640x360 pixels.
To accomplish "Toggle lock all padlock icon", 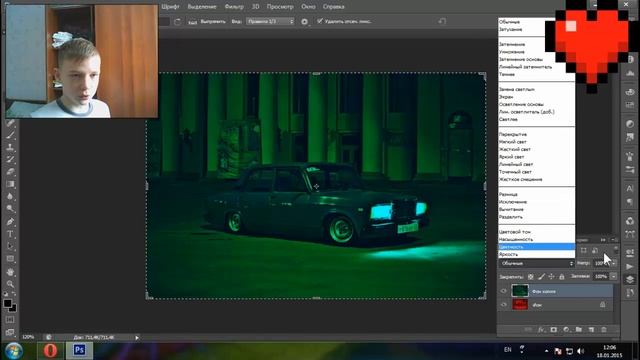I will pos(562,277).
